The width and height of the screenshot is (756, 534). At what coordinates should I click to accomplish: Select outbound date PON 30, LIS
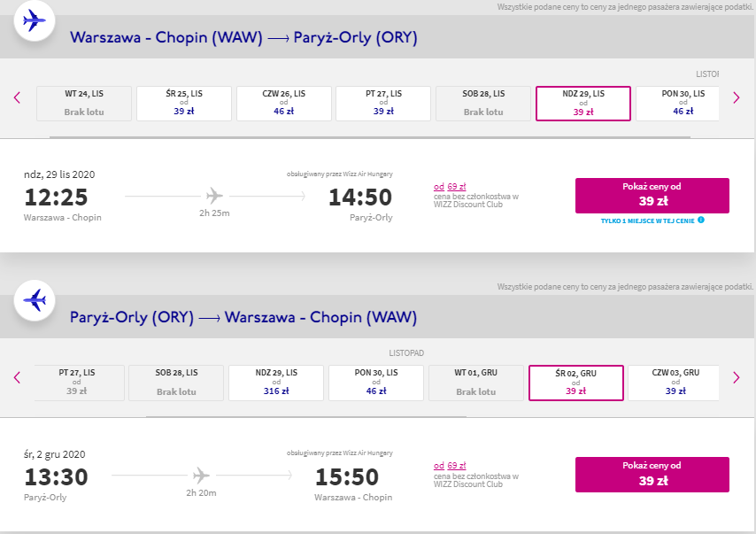click(x=677, y=104)
